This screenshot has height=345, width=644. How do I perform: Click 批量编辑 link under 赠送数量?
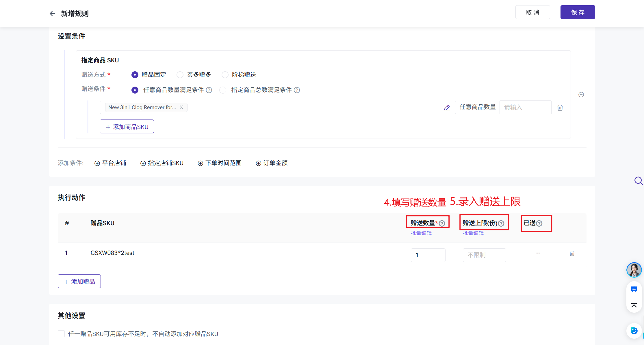click(421, 233)
